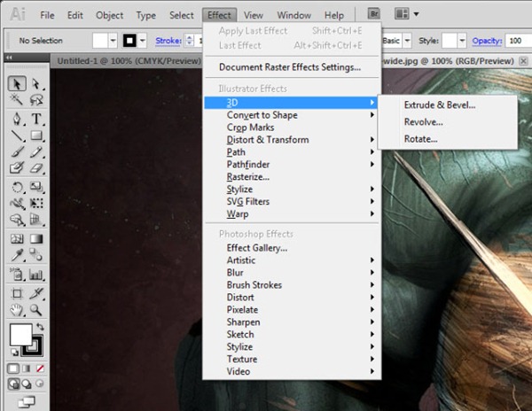Select the Selection tool (black arrow)
The image size is (532, 411).
(17, 83)
